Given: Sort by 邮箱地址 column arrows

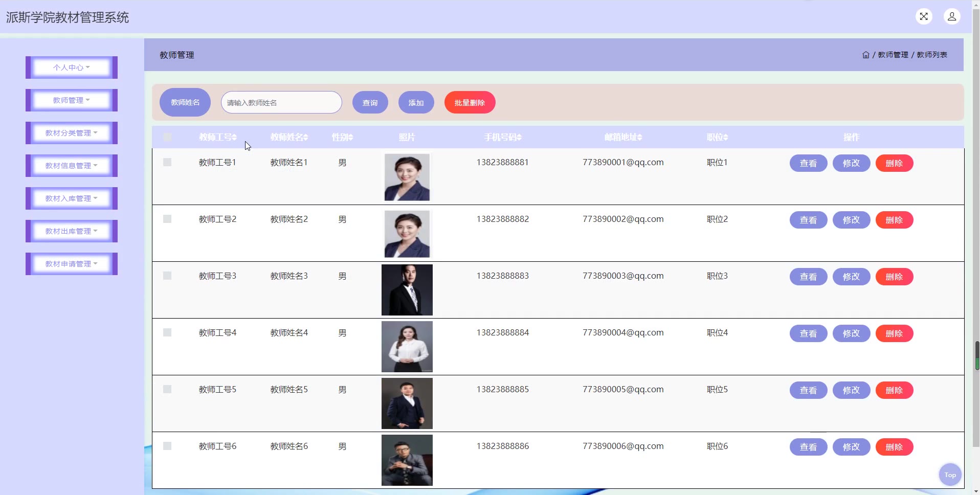Looking at the screenshot, I should tap(639, 138).
